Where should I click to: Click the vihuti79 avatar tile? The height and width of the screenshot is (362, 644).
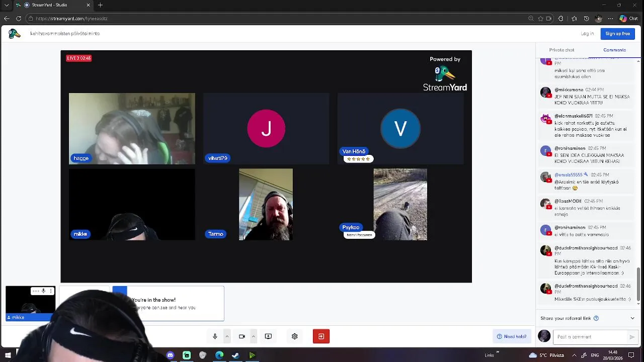266,129
